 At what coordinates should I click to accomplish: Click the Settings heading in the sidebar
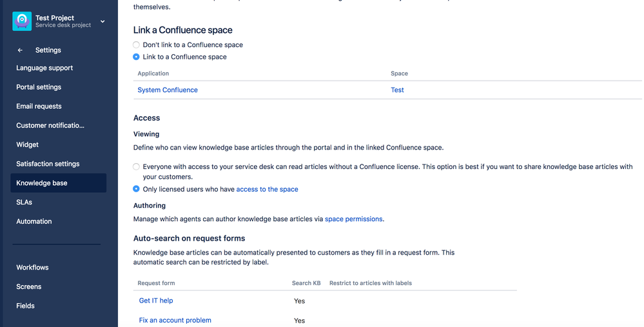click(x=48, y=50)
